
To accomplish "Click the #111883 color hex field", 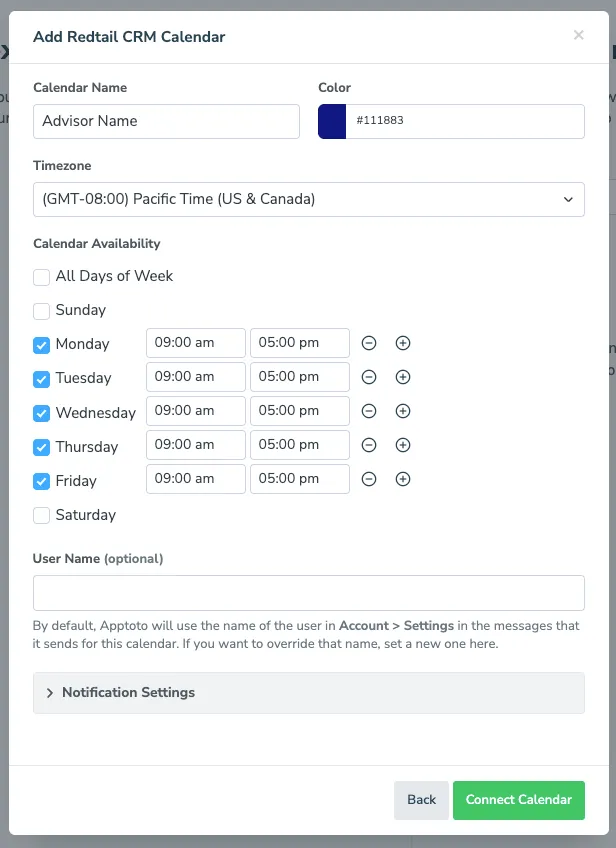I will [465, 122].
